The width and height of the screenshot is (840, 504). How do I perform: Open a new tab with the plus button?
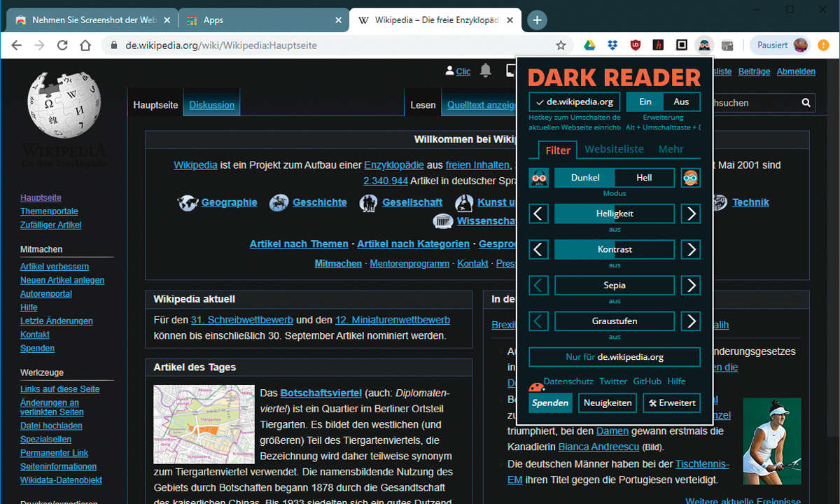[x=537, y=20]
